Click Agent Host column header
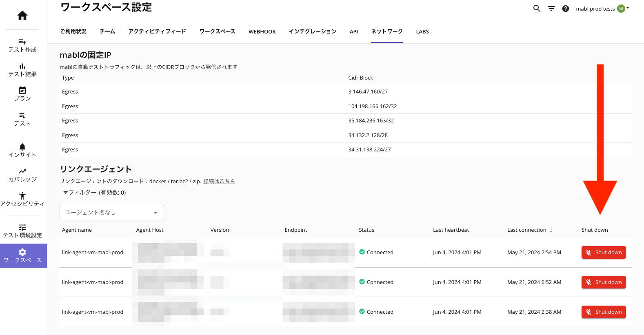Viewport: 644px width, 335px height. coord(150,230)
